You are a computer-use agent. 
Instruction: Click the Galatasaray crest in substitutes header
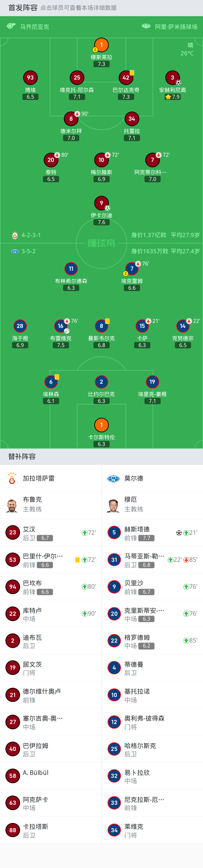(x=12, y=478)
